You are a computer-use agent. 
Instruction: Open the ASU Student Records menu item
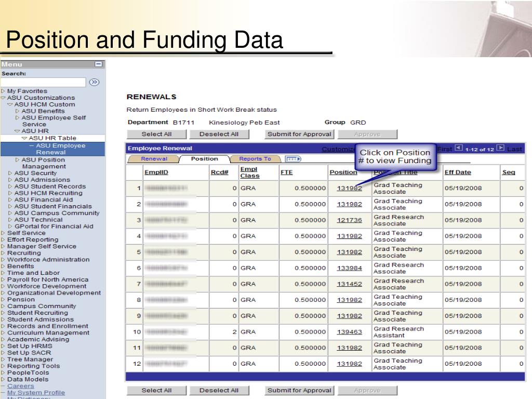pos(50,187)
